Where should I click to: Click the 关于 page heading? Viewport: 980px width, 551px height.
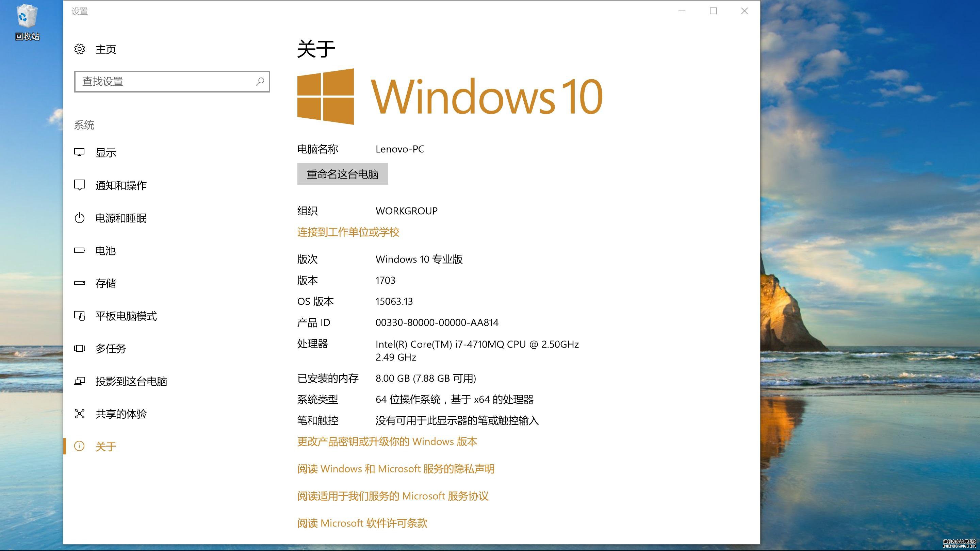coord(316,49)
